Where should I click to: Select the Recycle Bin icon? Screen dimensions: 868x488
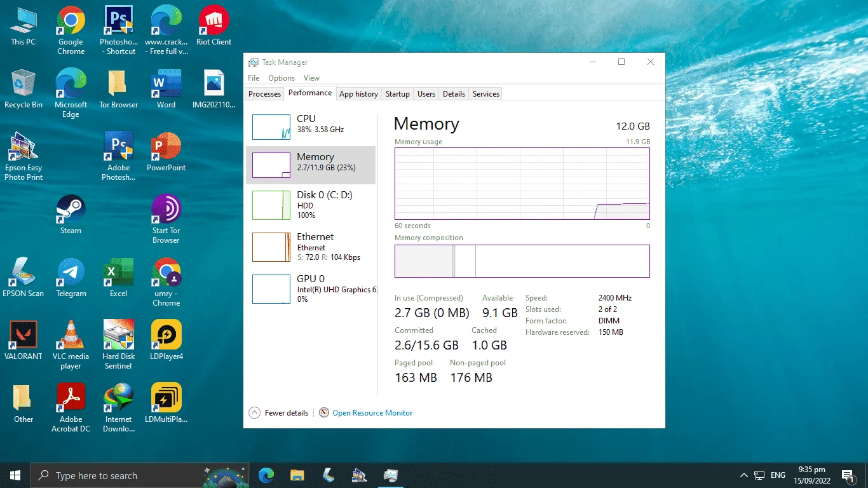point(24,89)
